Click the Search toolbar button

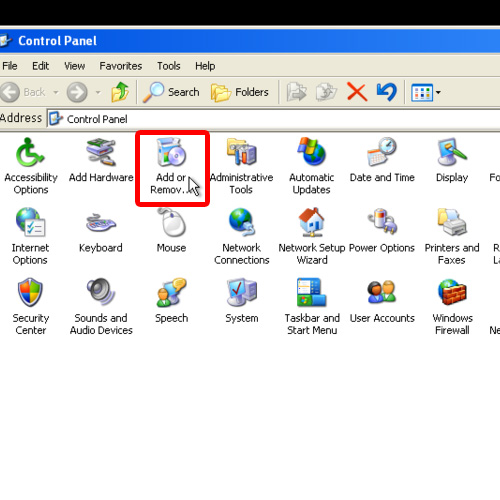coord(171,92)
